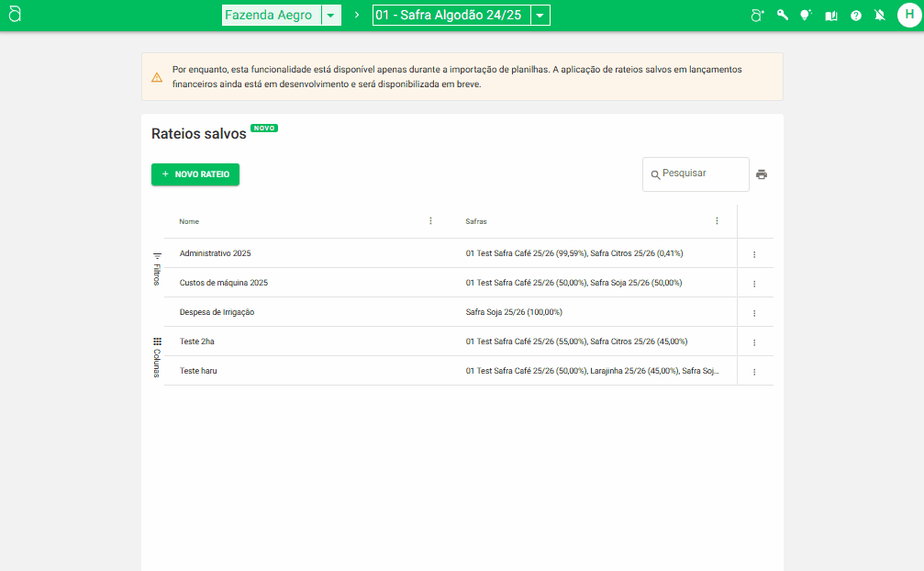Open the user profile avatar H

(x=908, y=16)
